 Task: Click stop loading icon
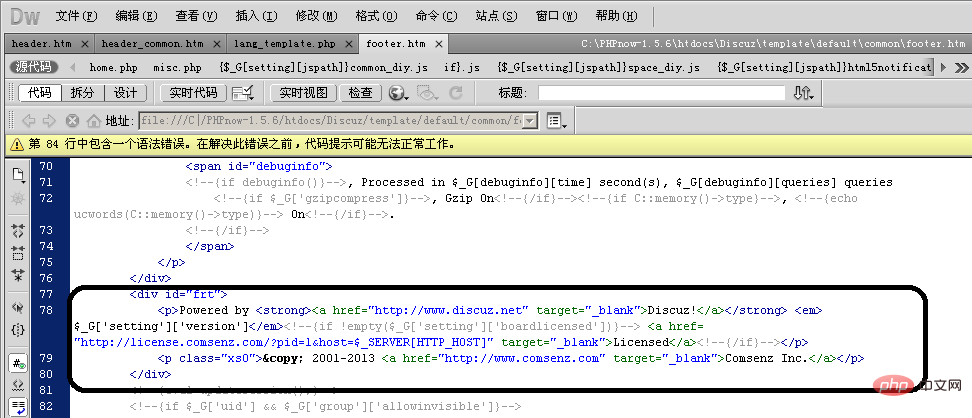[x=73, y=120]
